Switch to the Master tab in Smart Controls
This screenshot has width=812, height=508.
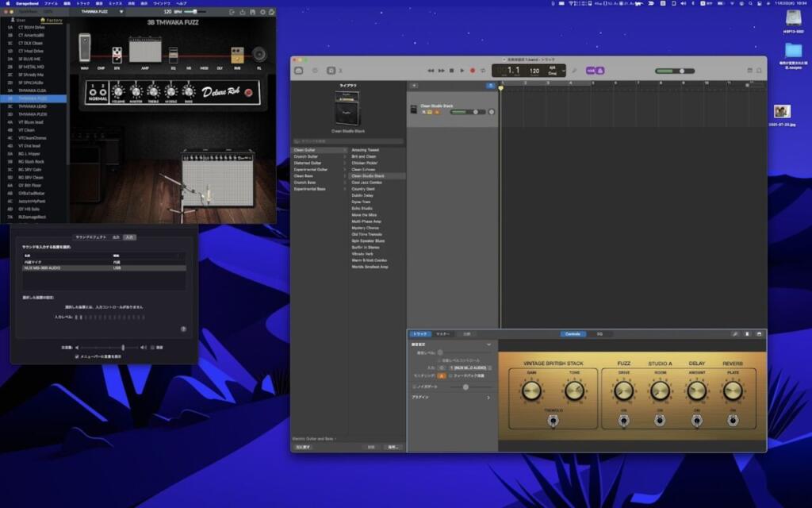442,334
